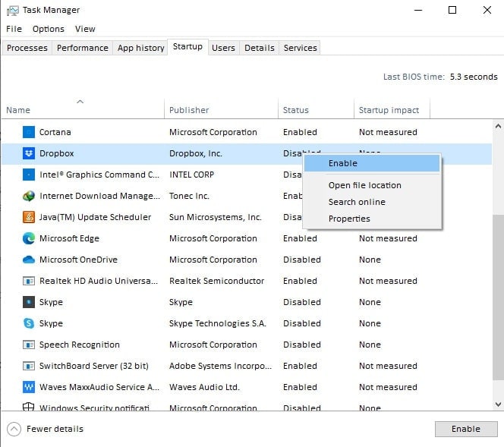
Task: Close the Task Manager window
Action: (x=487, y=11)
